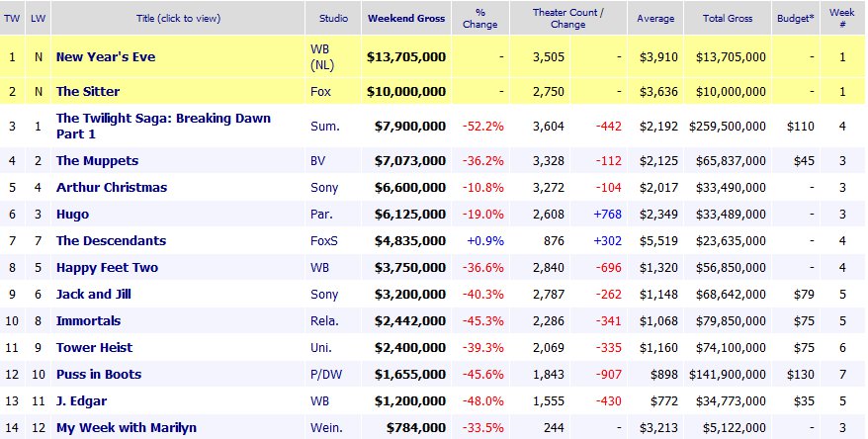Sort by the TW column header
The width and height of the screenshot is (868, 439).
[12, 18]
